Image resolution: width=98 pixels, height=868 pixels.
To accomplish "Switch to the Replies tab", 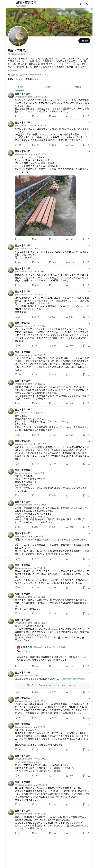I will pos(49,87).
